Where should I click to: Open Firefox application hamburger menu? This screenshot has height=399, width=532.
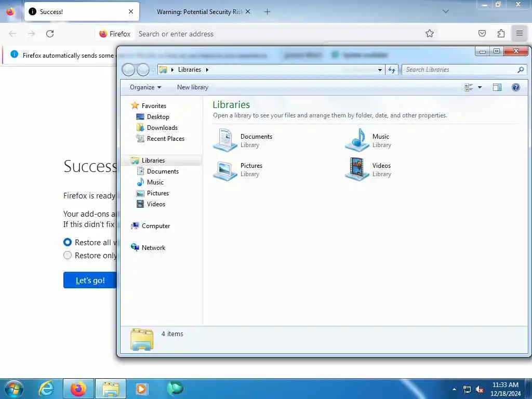coord(520,33)
